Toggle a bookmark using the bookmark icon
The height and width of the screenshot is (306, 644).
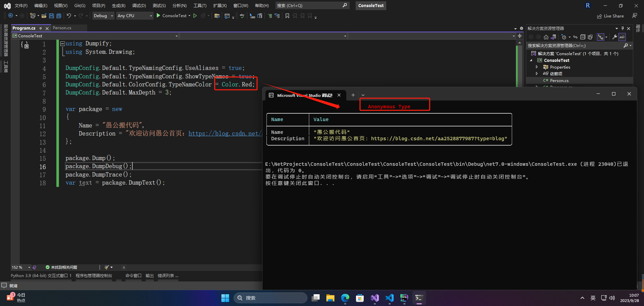287,16
